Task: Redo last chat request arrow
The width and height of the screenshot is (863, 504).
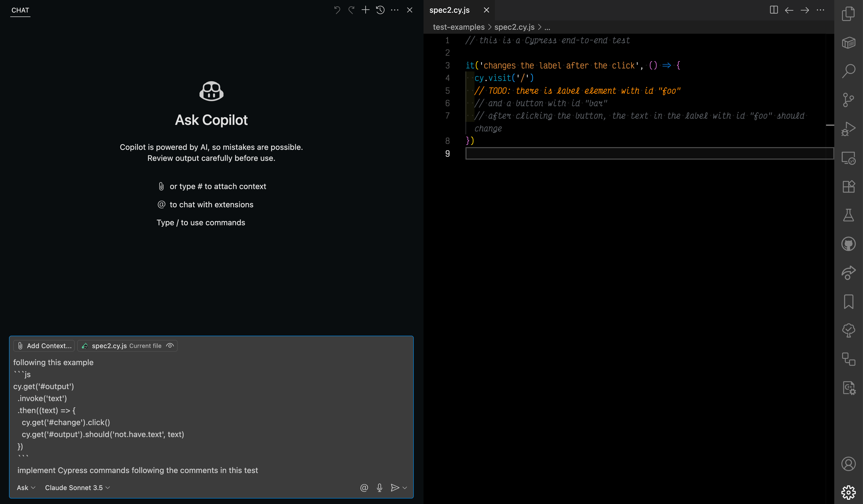Action: [x=351, y=10]
